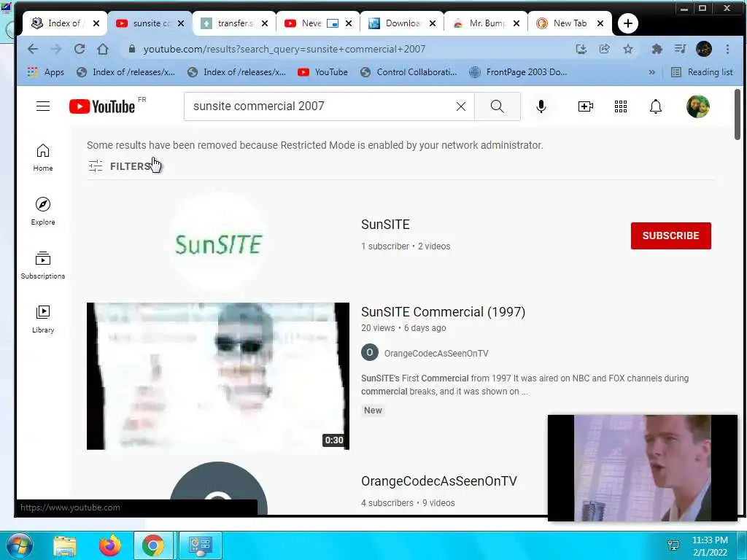Open the Create video camera icon
The width and height of the screenshot is (747, 560).
tap(585, 106)
